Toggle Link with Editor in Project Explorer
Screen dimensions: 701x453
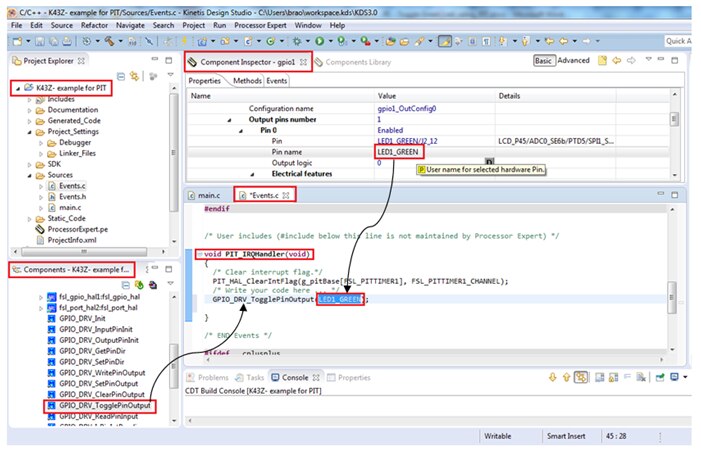click(135, 75)
